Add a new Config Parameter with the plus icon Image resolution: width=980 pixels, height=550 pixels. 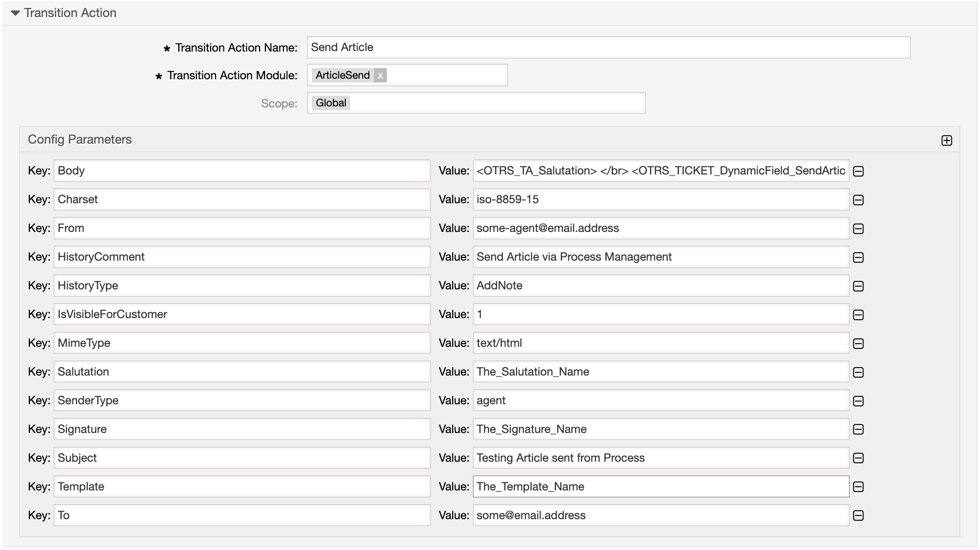pos(946,140)
